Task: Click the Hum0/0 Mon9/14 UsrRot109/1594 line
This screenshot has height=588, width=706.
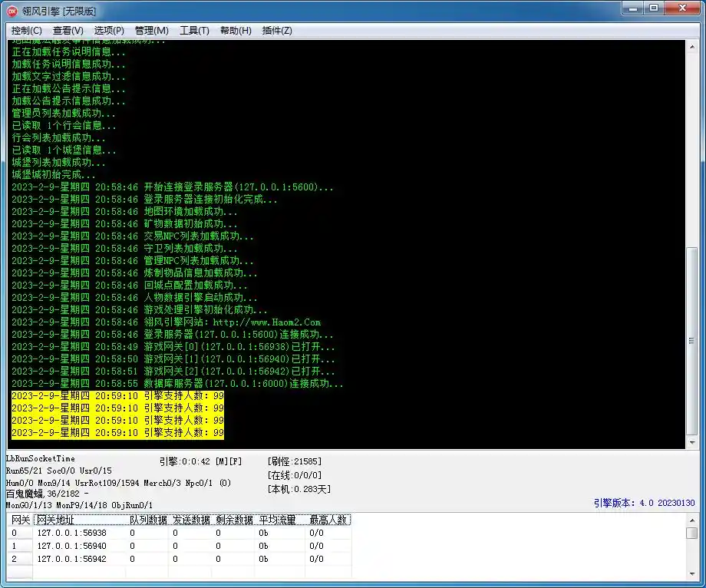Action: (x=118, y=483)
